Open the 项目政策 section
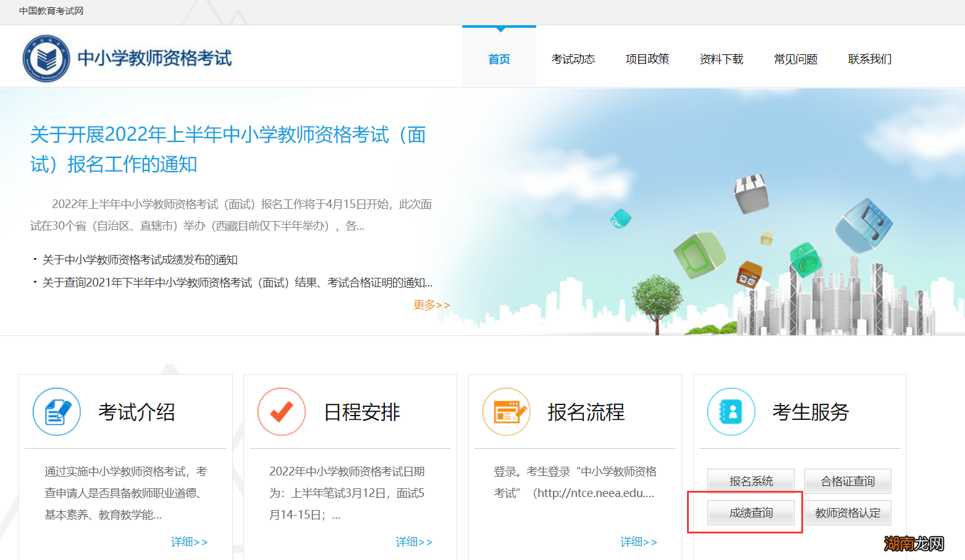 647,59
